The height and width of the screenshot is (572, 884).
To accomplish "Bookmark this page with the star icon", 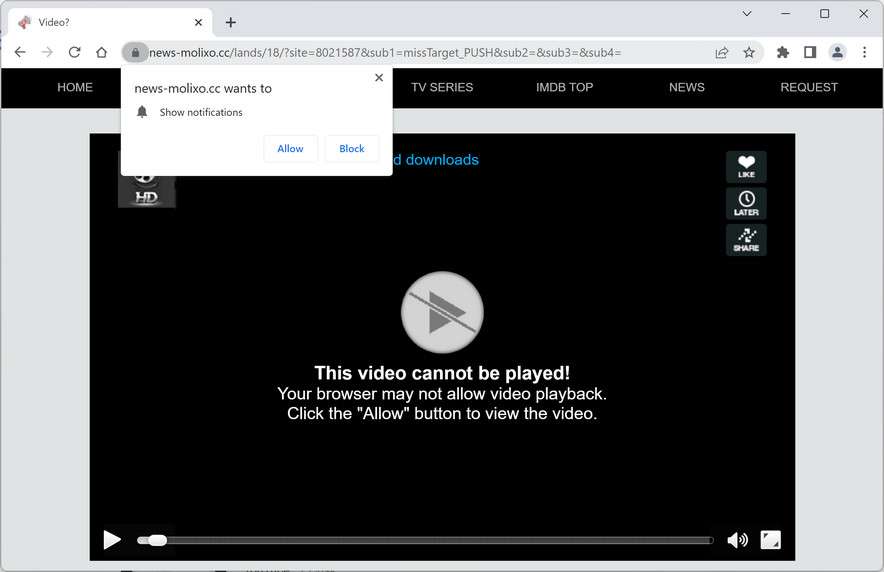I will click(749, 52).
